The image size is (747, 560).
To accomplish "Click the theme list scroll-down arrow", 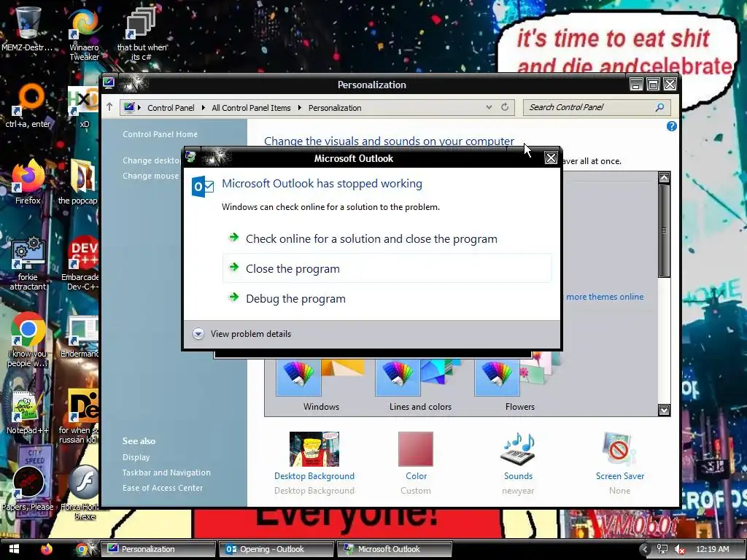I will coord(664,410).
